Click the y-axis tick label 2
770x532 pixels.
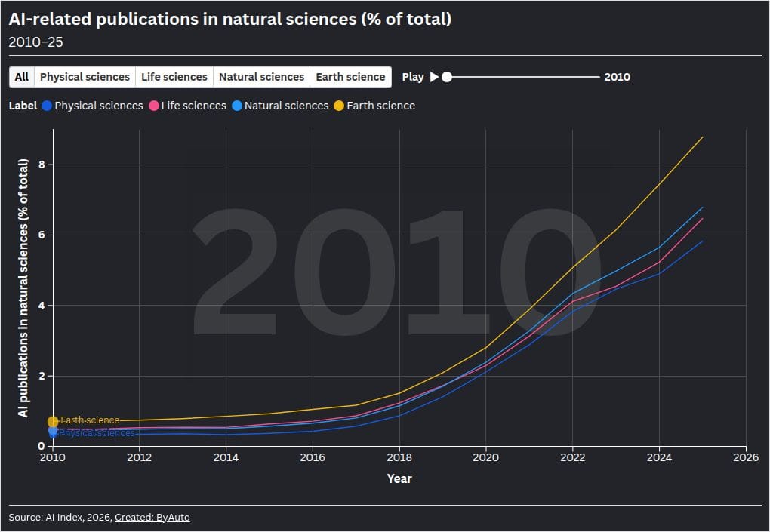pyautogui.click(x=42, y=376)
